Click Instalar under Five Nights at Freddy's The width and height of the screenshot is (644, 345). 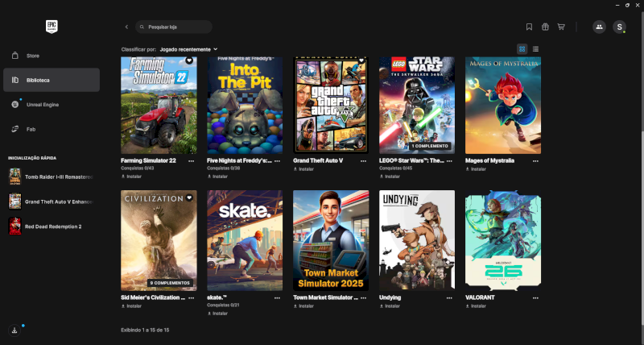217,177
